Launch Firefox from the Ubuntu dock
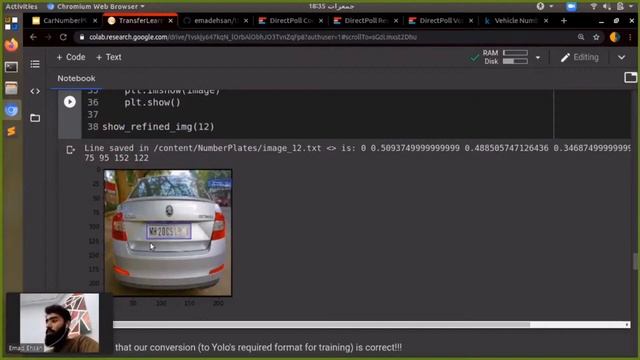Screen dimensions: 640x360 (11, 44)
